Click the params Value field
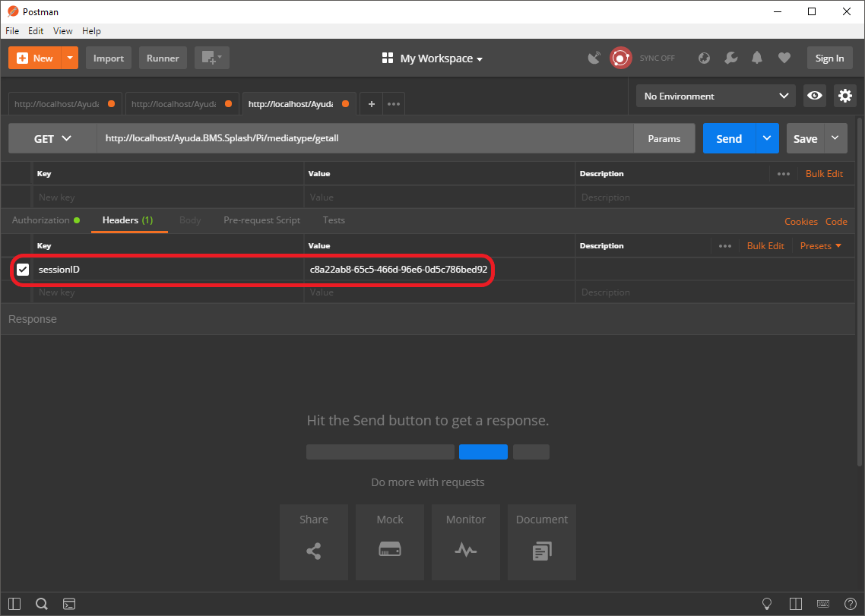865x616 pixels. pos(439,197)
